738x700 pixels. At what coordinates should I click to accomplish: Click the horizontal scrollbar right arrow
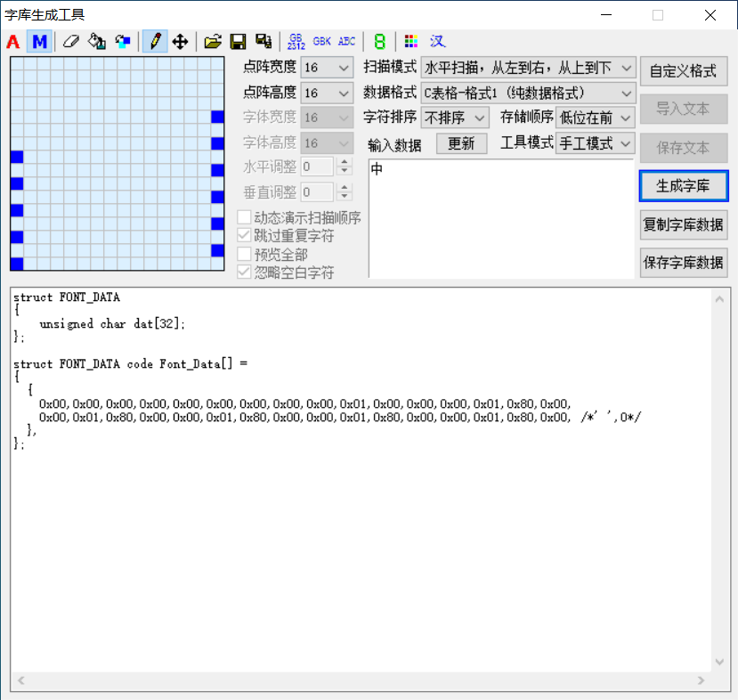pos(702,680)
